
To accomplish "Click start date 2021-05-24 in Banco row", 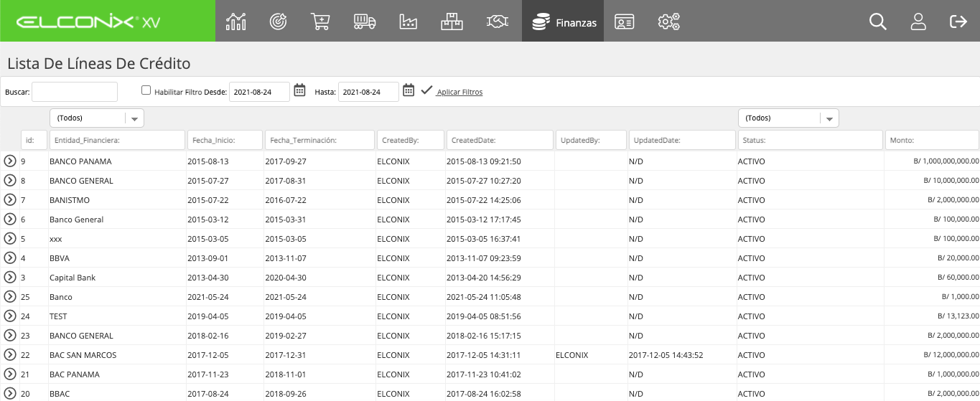I will coord(208,297).
